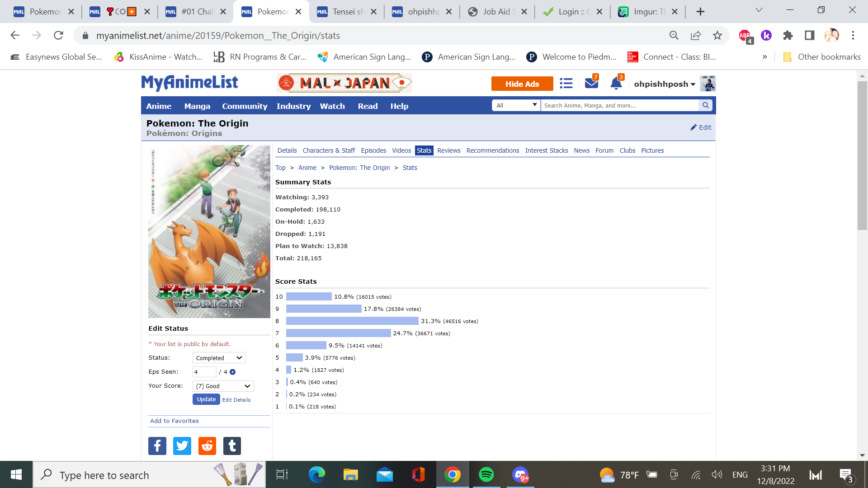This screenshot has width=868, height=488.
Task: Open Spotify from the taskbar
Action: pyautogui.click(x=486, y=475)
